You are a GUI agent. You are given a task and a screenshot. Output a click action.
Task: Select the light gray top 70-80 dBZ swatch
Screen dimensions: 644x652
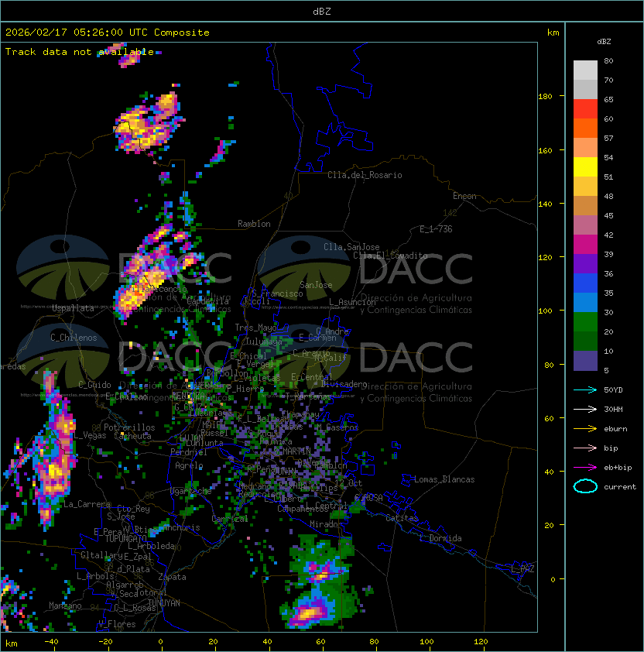tap(585, 70)
